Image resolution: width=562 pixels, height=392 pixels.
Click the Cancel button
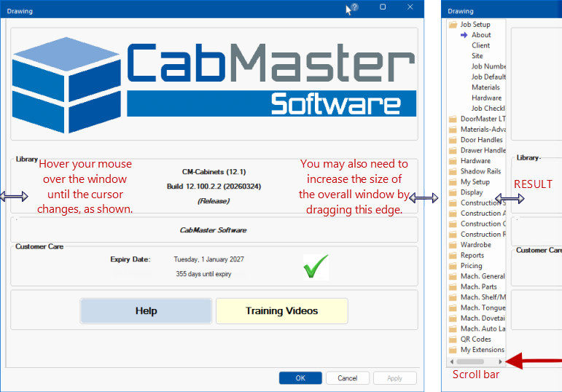point(347,378)
